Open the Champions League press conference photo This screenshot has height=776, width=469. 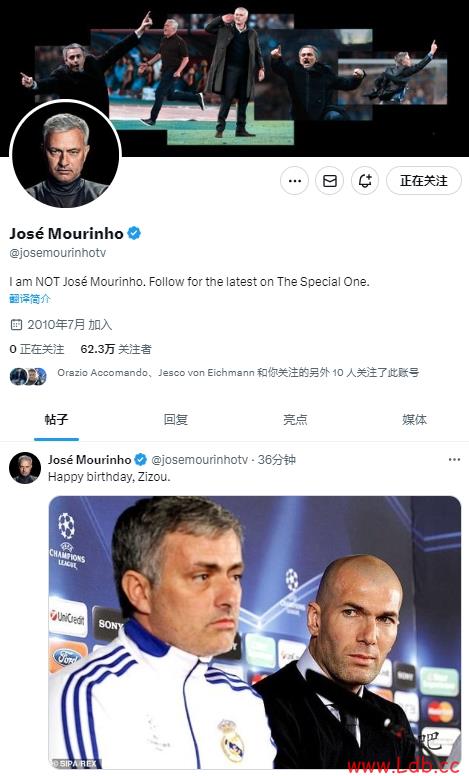tap(255, 632)
